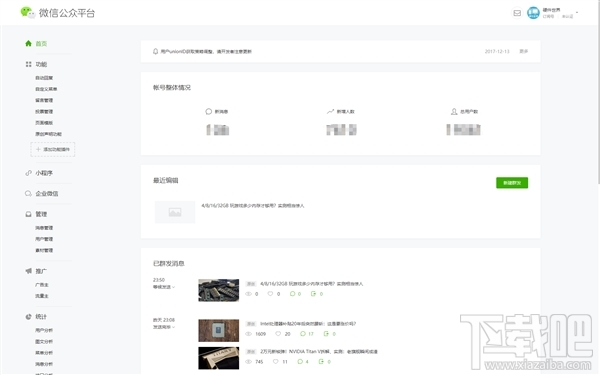The width and height of the screenshot is (600, 375).
Task: Click the 小程序 link icon
Action: [28, 173]
